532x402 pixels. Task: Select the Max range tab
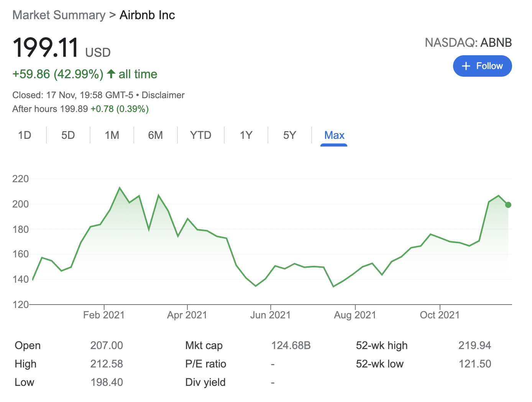(x=334, y=135)
